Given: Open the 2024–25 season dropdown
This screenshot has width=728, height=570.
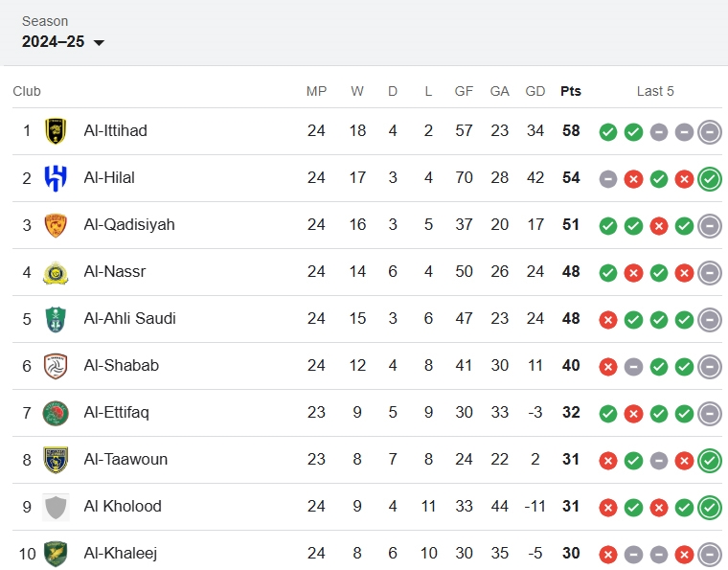Looking at the screenshot, I should tap(63, 42).
